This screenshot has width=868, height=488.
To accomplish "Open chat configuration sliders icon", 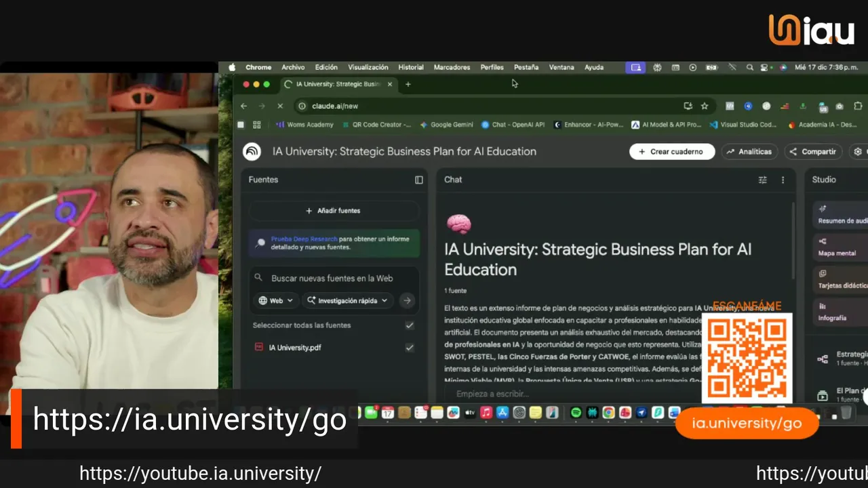I will (x=763, y=180).
